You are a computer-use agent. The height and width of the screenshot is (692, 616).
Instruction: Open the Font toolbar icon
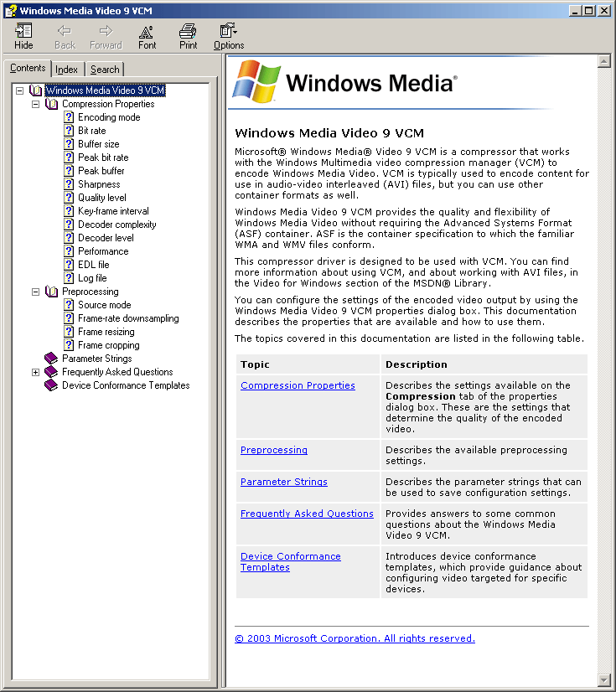[147, 32]
